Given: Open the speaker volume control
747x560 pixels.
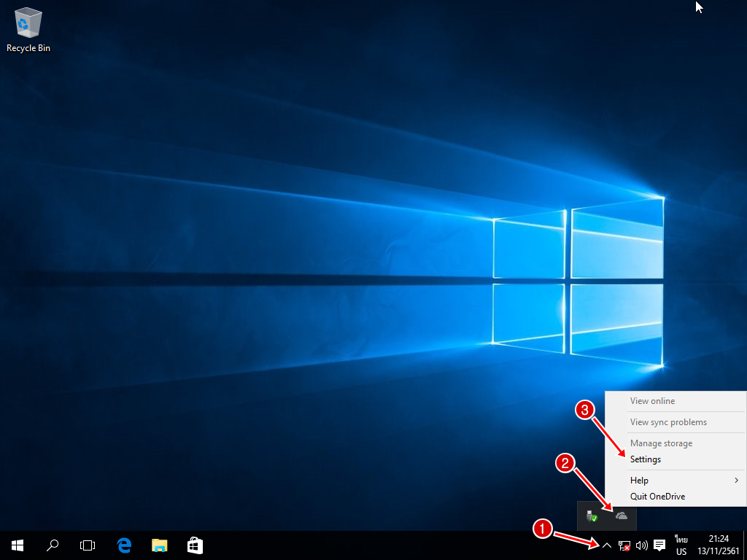Looking at the screenshot, I should (x=641, y=545).
